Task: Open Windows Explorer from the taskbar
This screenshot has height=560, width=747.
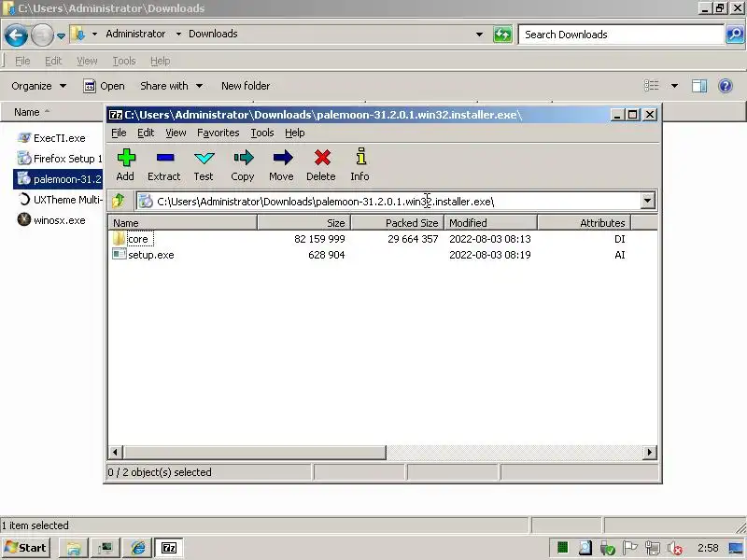Action: (x=74, y=548)
